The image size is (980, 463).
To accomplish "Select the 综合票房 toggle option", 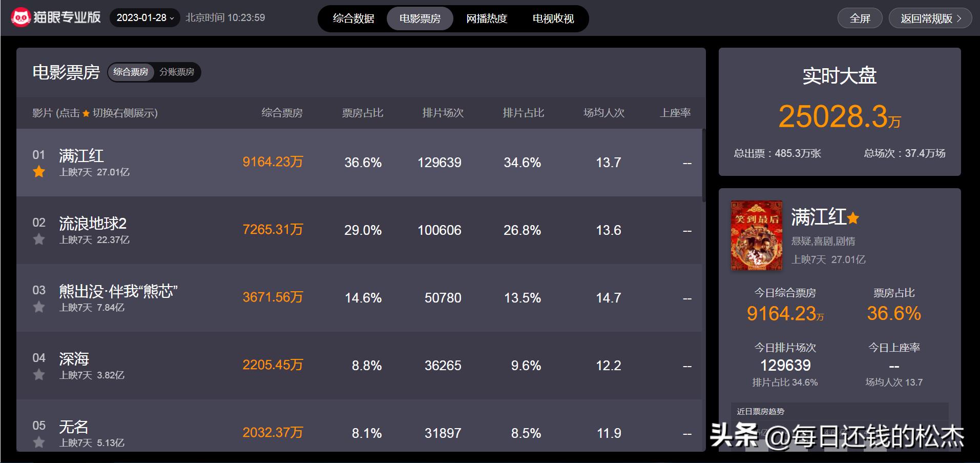I will coord(131,72).
